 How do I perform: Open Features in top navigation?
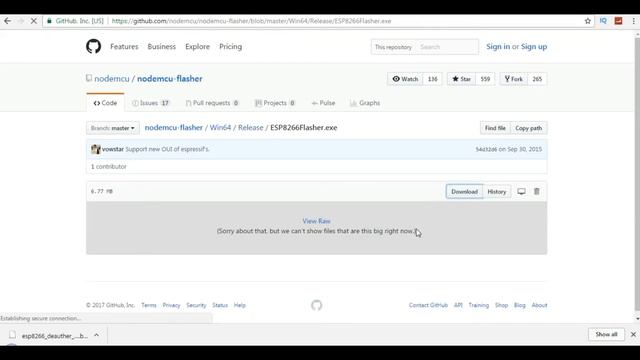click(124, 47)
